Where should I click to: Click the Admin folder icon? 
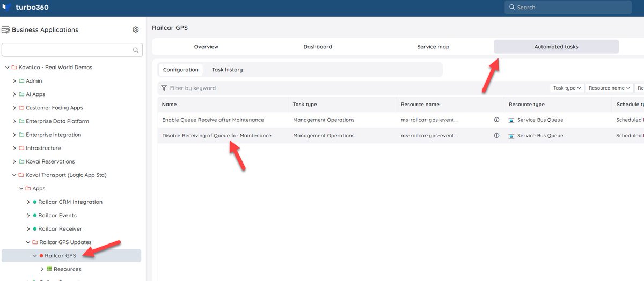pyautogui.click(x=21, y=81)
